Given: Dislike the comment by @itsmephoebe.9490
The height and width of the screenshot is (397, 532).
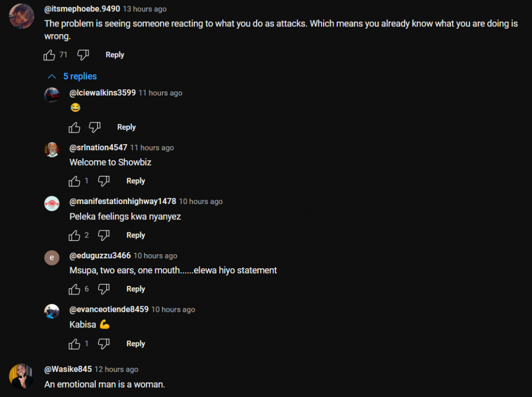Looking at the screenshot, I should [83, 55].
